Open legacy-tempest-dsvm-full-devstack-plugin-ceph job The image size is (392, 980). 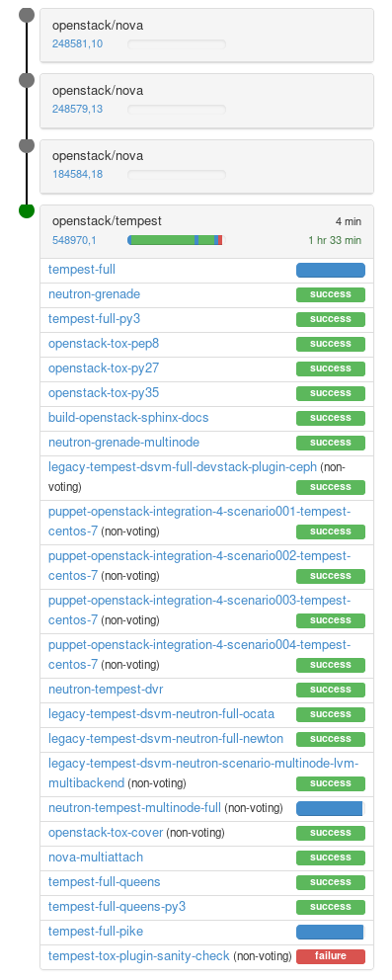click(183, 467)
